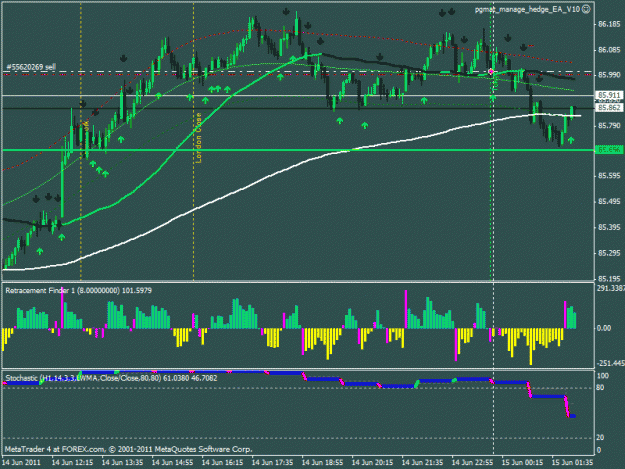Click the 14 Jun 20:15 time label
625x469 pixels.
pos(373,462)
